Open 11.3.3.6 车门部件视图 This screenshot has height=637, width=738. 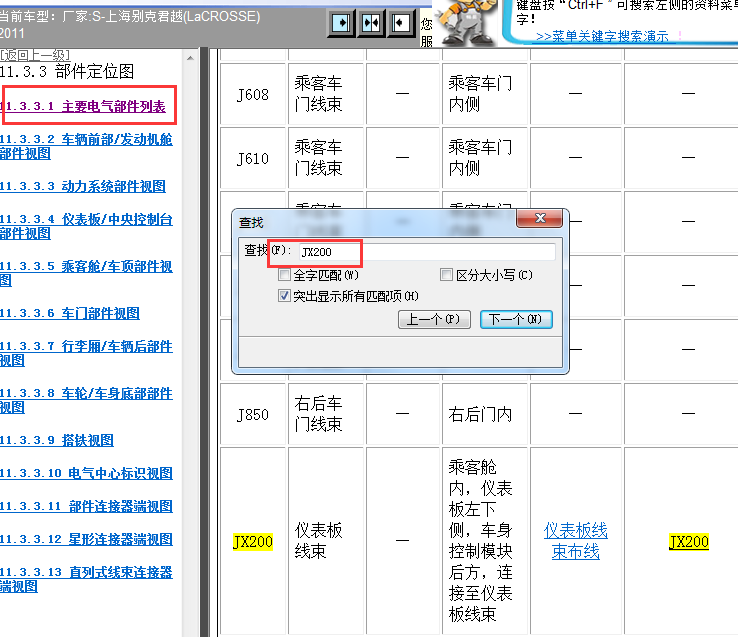(x=70, y=314)
